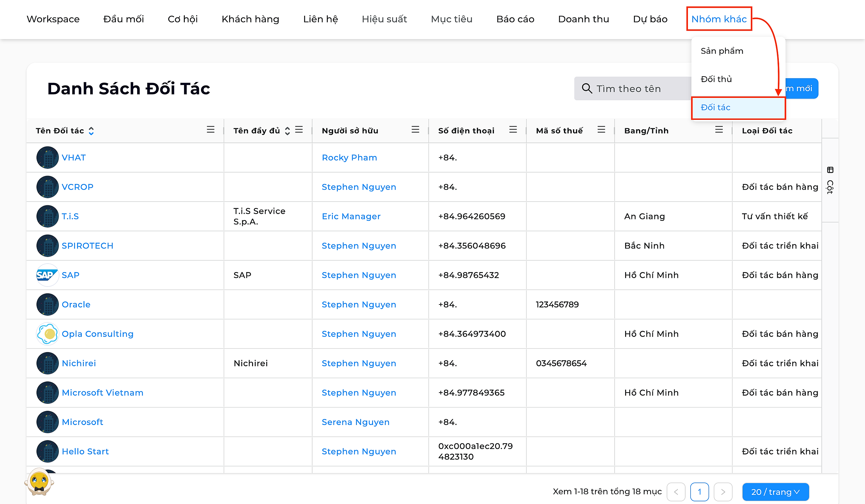The width and height of the screenshot is (865, 504).
Task: Open column menu for Người sở hữu
Action: click(415, 130)
